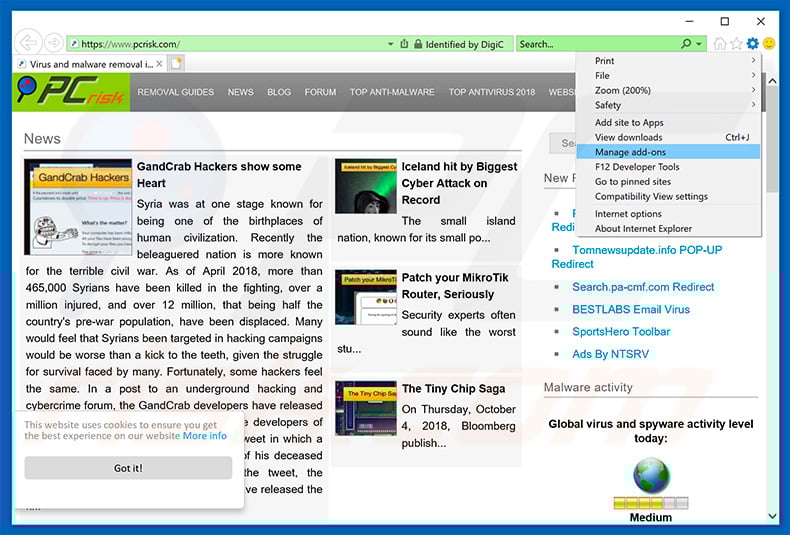Close the Virus and malware removal tab
This screenshot has height=535, width=790.
(x=159, y=63)
